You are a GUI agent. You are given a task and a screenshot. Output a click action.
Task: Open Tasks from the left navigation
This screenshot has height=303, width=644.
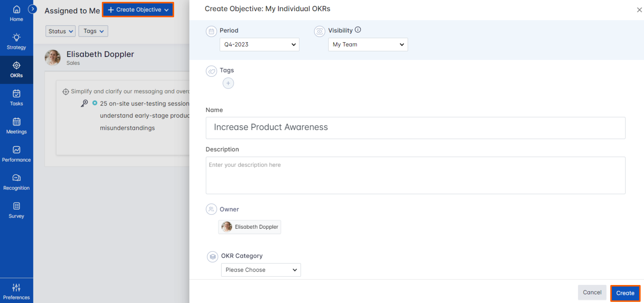click(16, 98)
